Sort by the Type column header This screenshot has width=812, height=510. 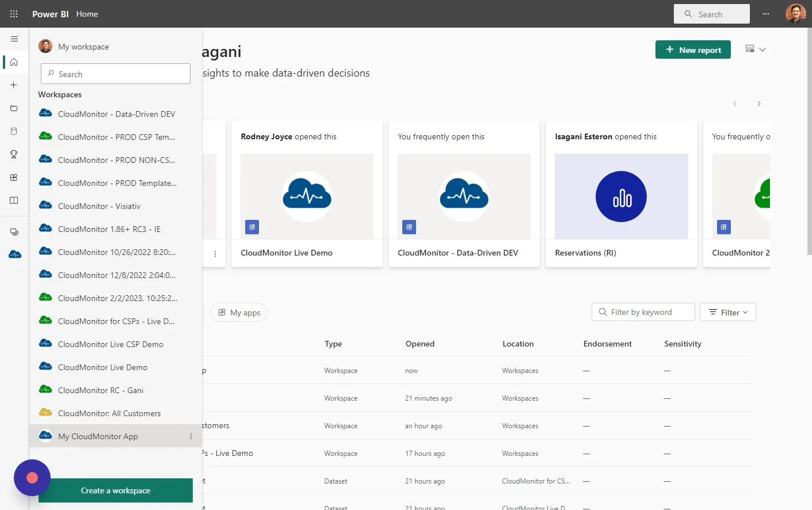pyautogui.click(x=333, y=344)
